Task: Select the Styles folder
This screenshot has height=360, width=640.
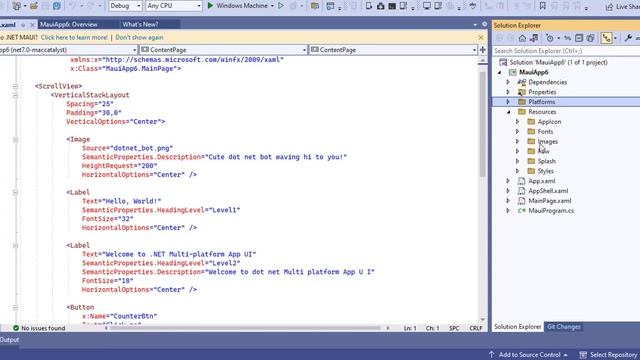Action: pos(545,171)
